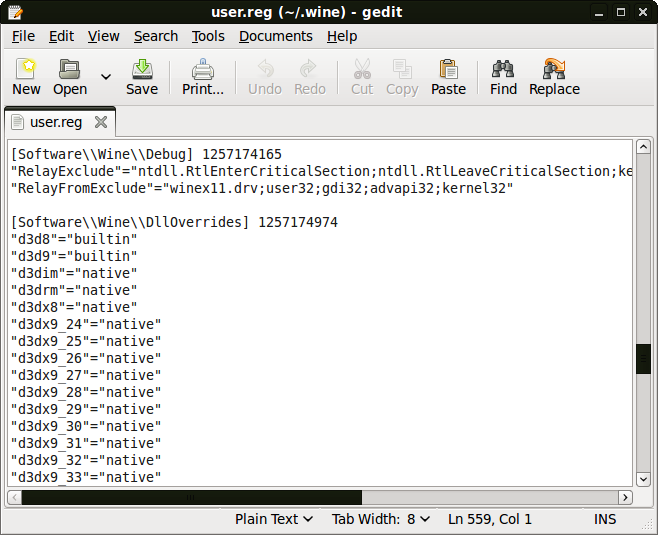Click the "d3dx9_27"="native" line
658x535 pixels.
[x=86, y=375]
